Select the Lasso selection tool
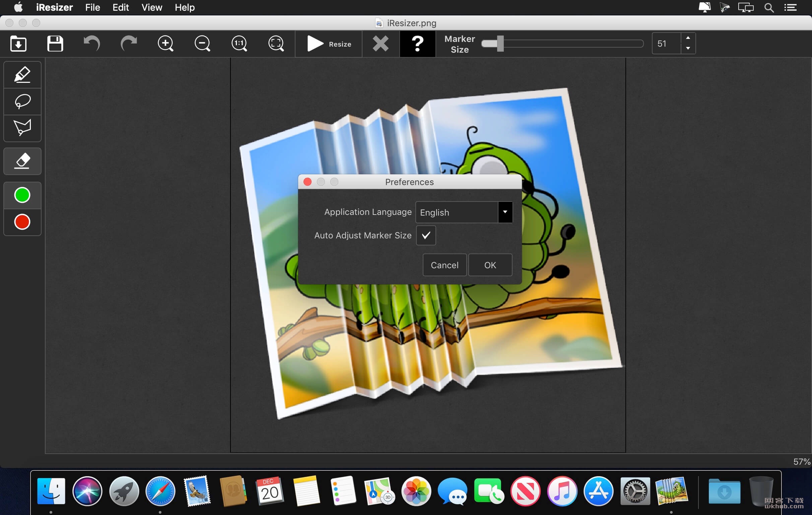 coord(22,101)
